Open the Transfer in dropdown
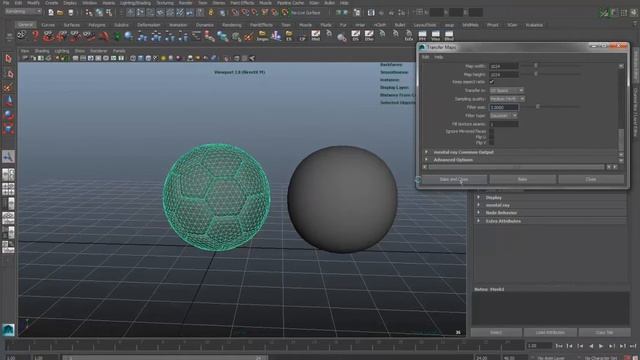This screenshot has width=640, height=360. tap(507, 90)
